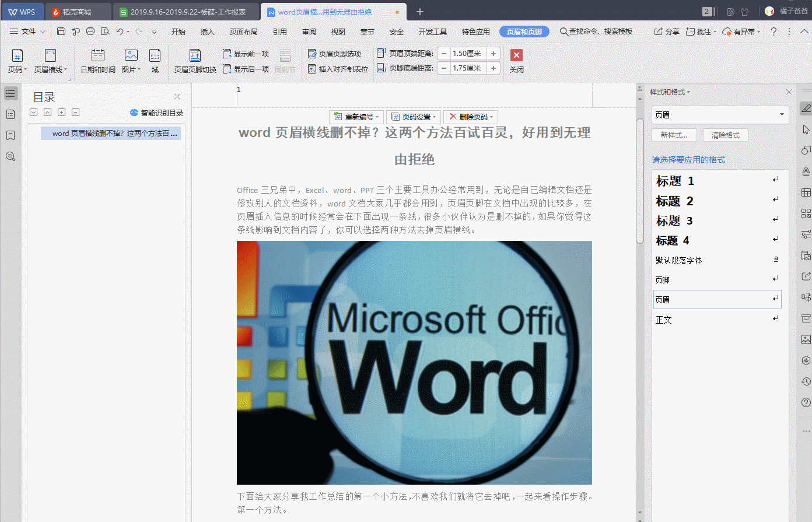This screenshot has width=812, height=522.
Task: Open a new tab with plus button
Action: pyautogui.click(x=420, y=12)
